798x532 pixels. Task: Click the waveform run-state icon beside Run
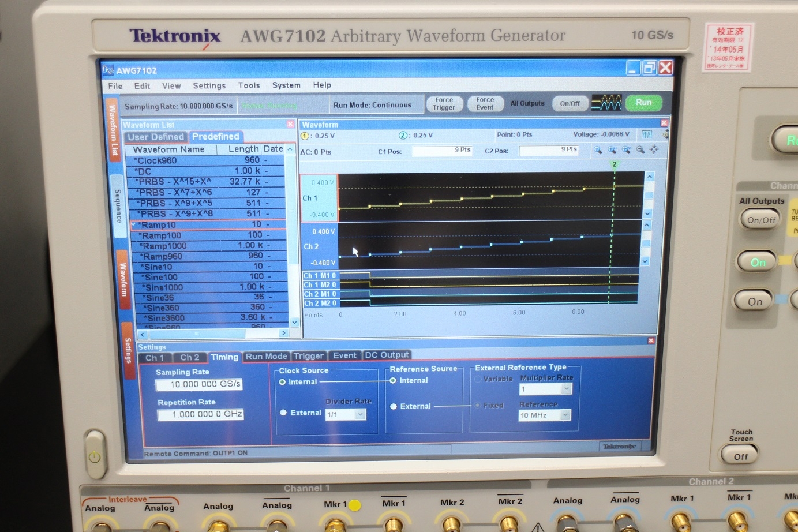click(x=606, y=103)
